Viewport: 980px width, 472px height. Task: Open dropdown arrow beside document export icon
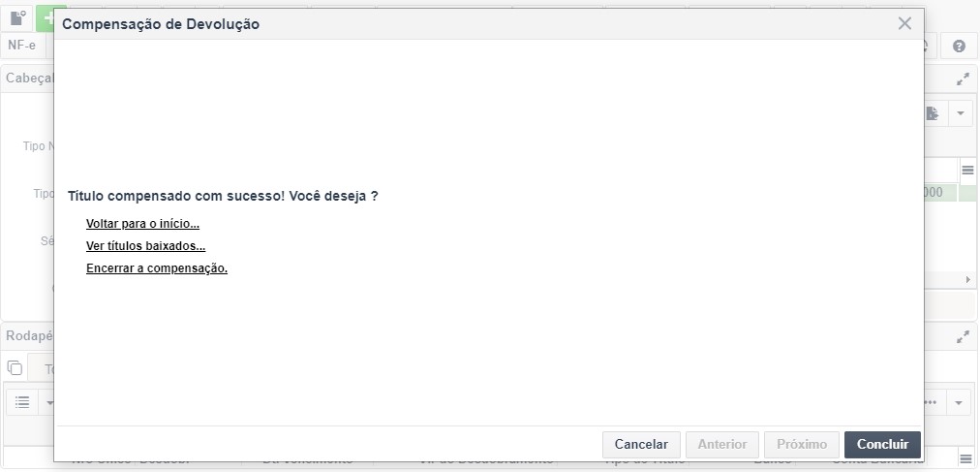click(x=960, y=113)
